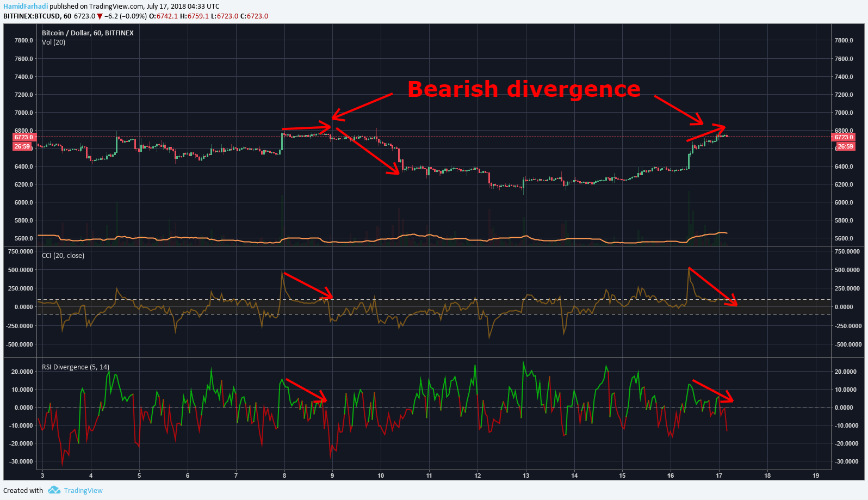Click the 6723.0 price tag on the left price scale
Screen dimensions: 868x500
click(x=23, y=138)
